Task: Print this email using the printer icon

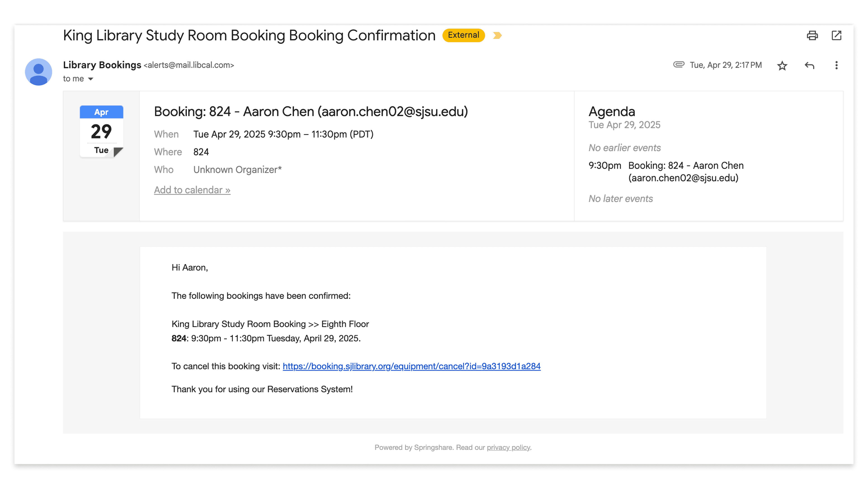Action: point(812,35)
